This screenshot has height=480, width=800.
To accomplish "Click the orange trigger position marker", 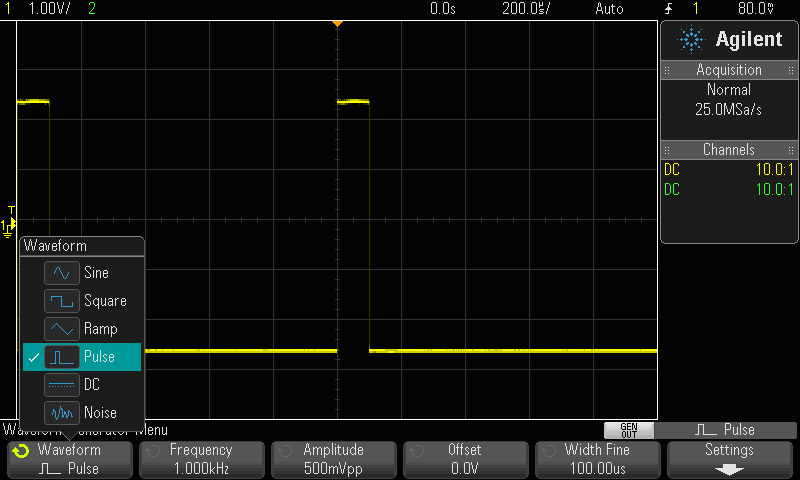I will coord(337,22).
